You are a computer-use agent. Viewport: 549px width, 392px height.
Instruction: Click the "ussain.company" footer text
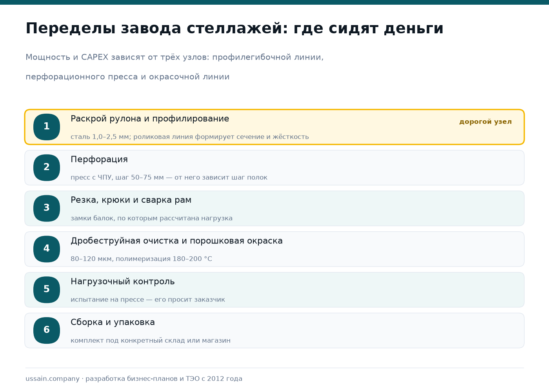coord(53,379)
